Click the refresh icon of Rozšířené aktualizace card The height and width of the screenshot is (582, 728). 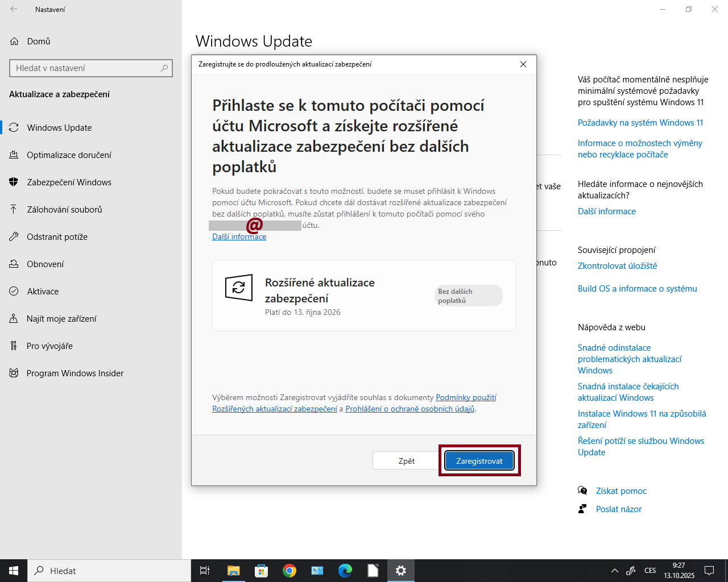pos(239,288)
